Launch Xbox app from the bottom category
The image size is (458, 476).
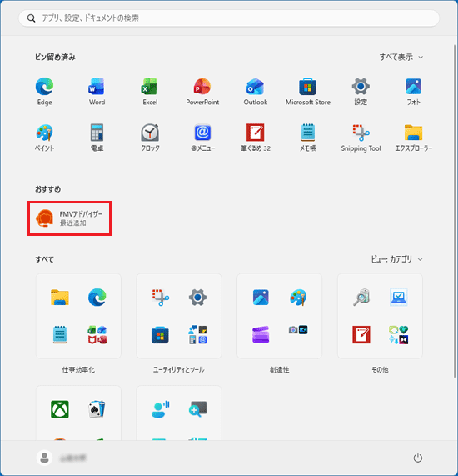tap(60, 409)
